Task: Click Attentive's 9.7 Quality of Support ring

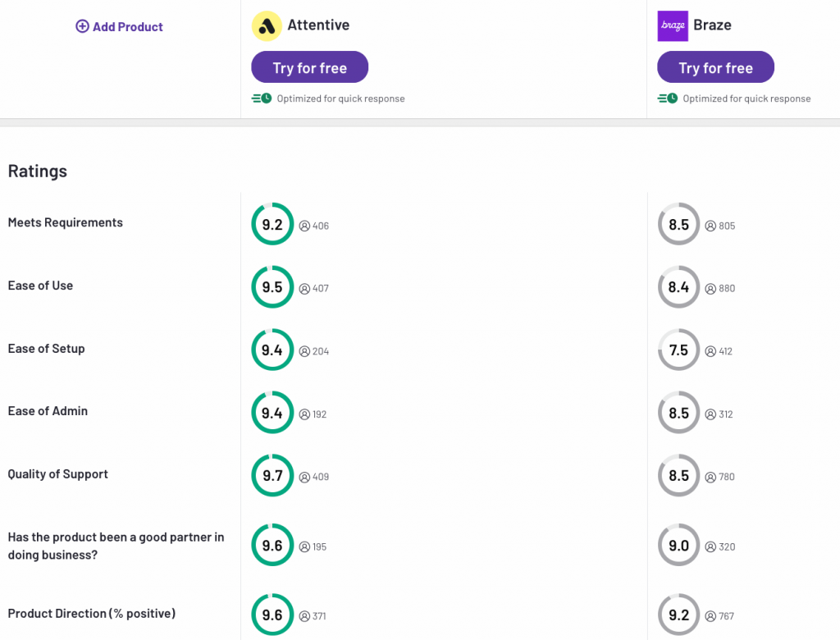Action: pos(272,476)
